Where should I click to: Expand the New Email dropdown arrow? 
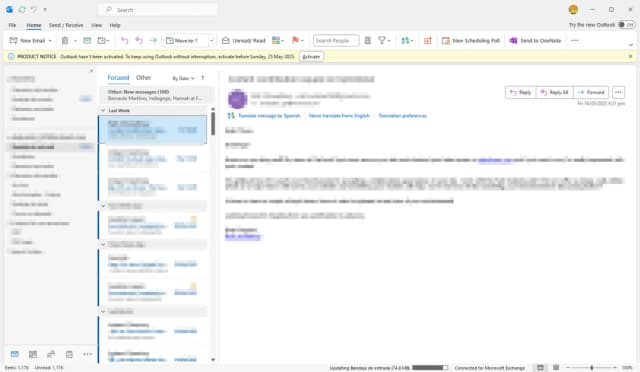[x=50, y=40]
